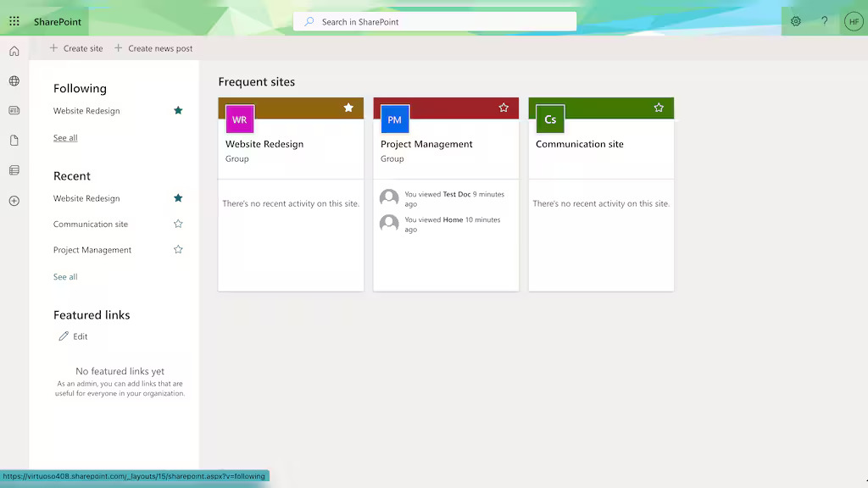Click the WR site logo tile
Image resolution: width=868 pixels, height=488 pixels.
(x=240, y=119)
